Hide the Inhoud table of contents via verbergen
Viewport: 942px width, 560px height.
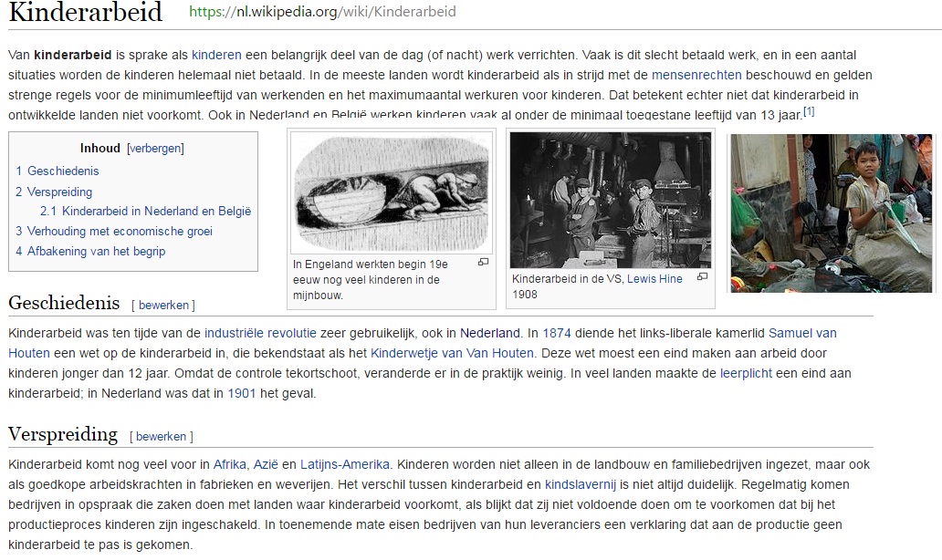coord(155,148)
